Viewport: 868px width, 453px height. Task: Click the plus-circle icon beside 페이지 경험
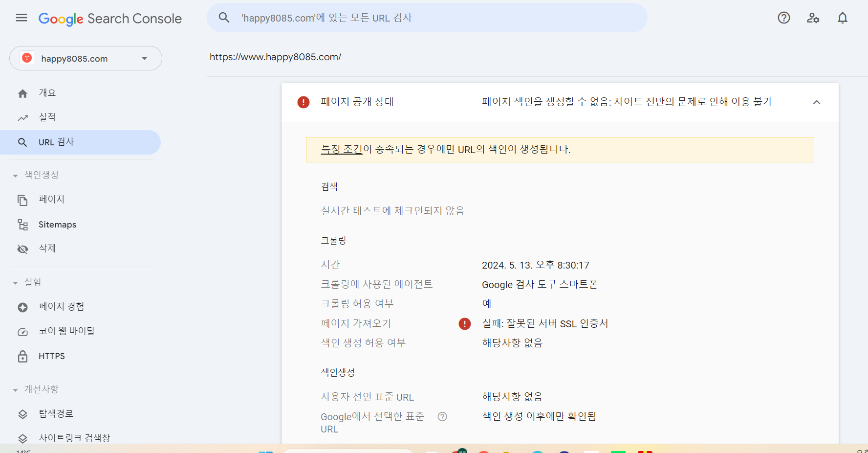point(23,307)
